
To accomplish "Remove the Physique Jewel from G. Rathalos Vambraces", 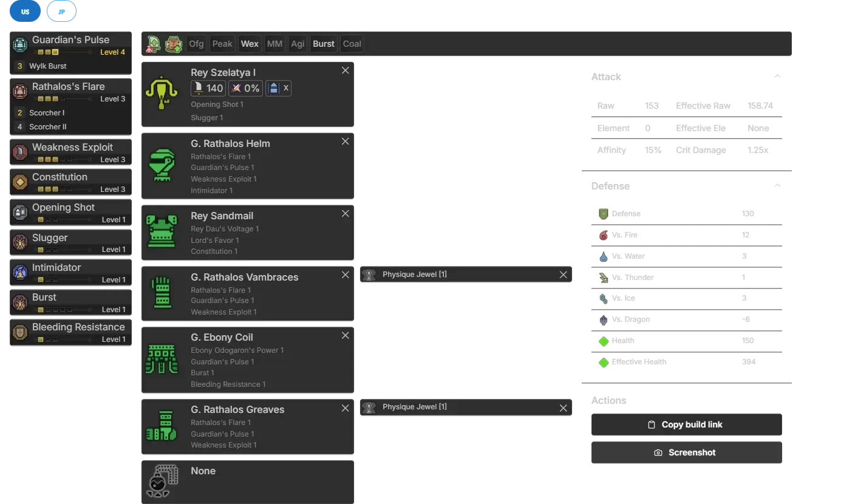I will [x=563, y=275].
